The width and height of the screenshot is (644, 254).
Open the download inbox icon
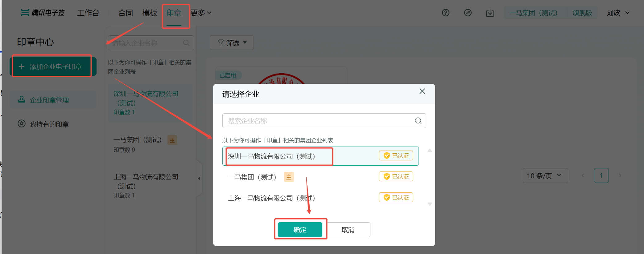tap(490, 13)
